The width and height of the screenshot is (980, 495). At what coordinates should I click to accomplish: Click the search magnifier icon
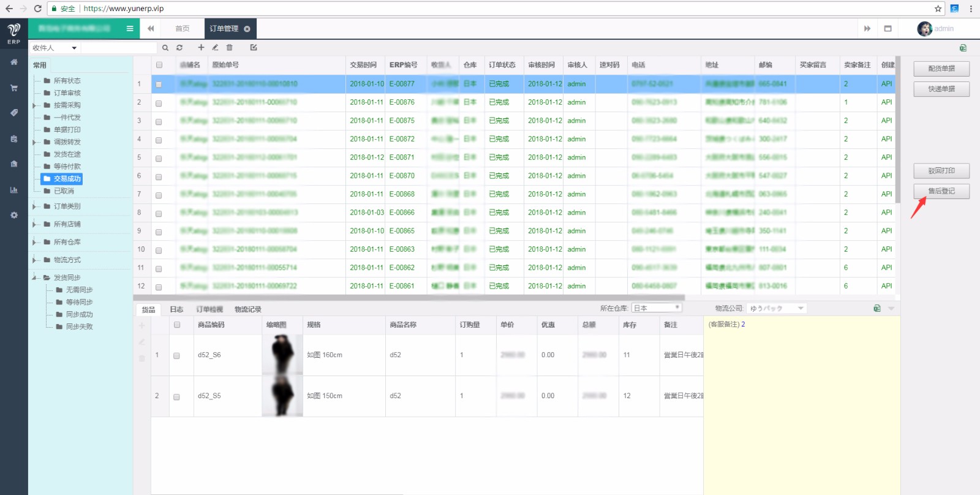(x=165, y=47)
